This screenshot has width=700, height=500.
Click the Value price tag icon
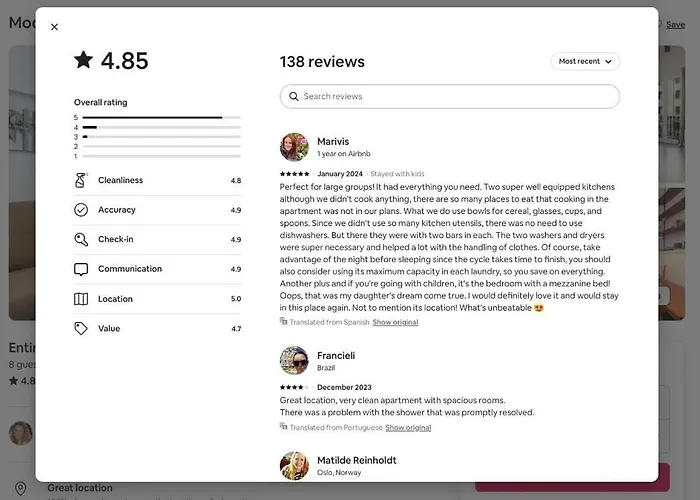click(x=81, y=329)
